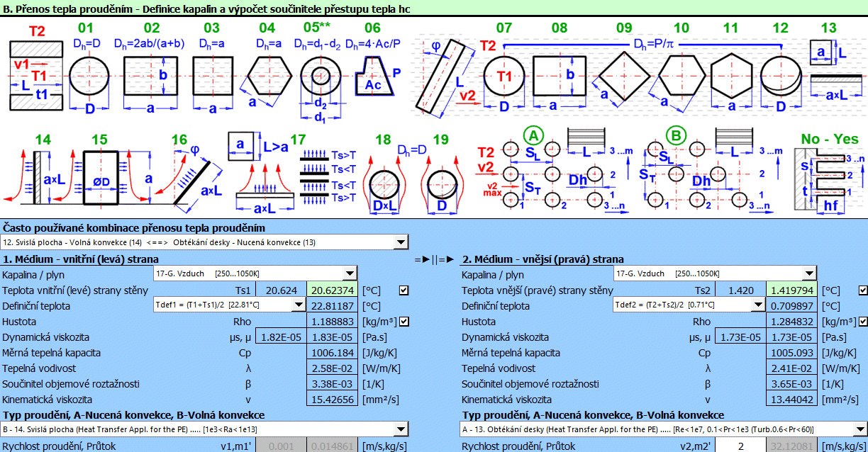Image resolution: width=868 pixels, height=452 pixels.
Task: Open the frequently used convection combinations dropdown
Action: click(400, 243)
